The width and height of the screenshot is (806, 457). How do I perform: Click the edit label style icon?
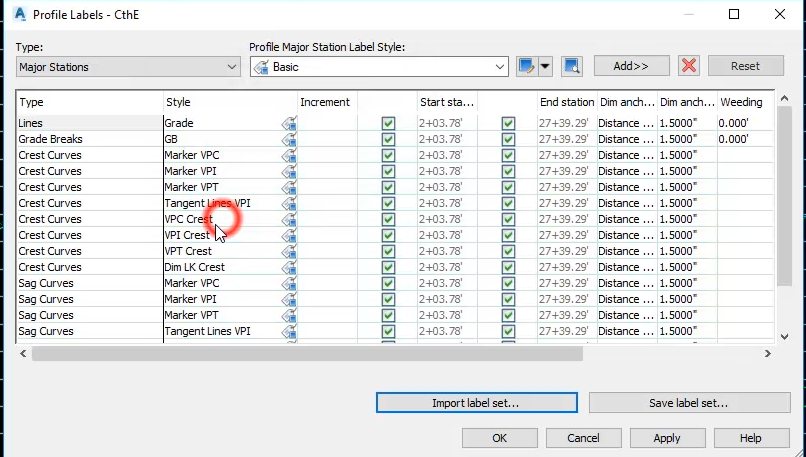click(x=527, y=66)
